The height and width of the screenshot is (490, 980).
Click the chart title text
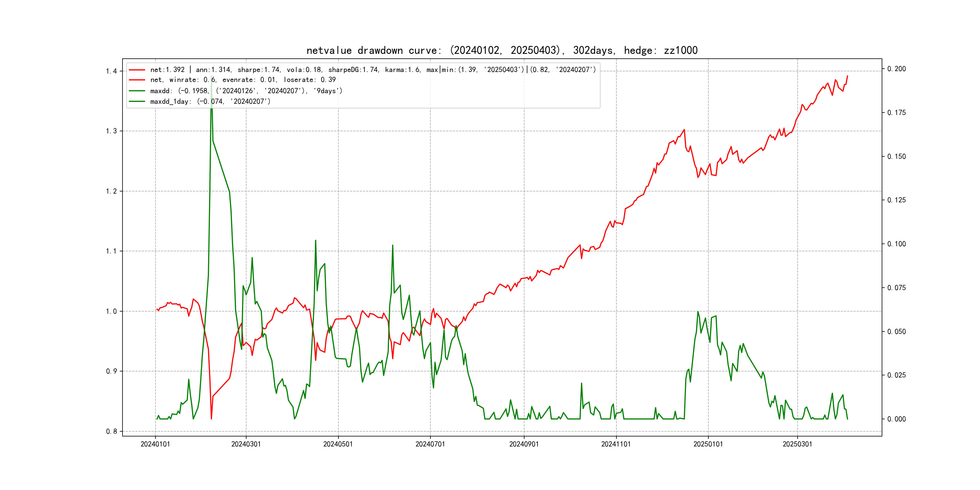click(x=502, y=50)
